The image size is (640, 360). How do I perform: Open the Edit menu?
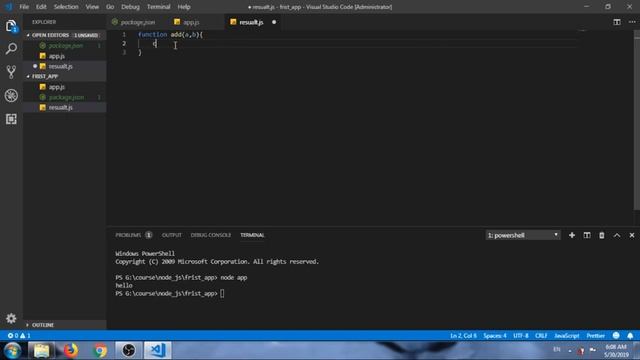coord(41,7)
